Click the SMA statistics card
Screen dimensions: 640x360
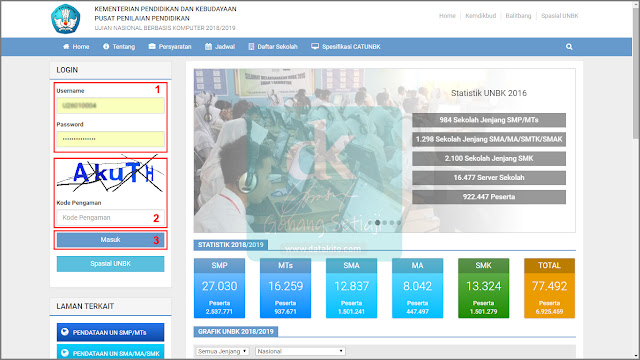pos(351,288)
